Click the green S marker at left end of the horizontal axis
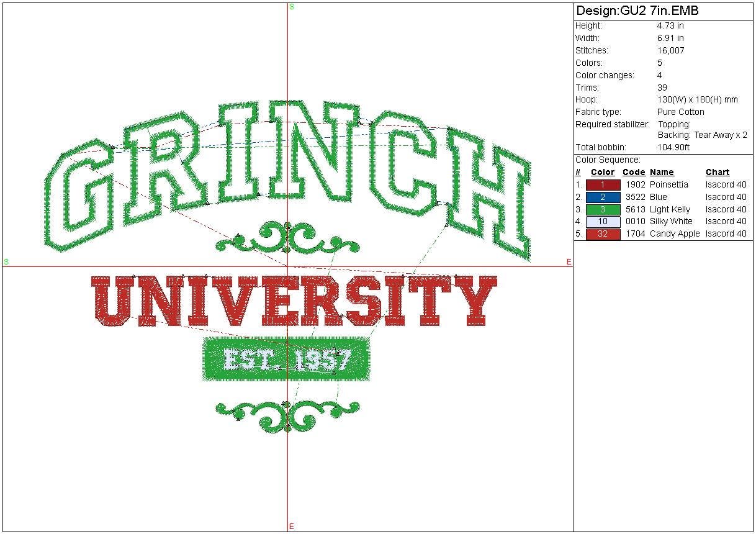Screen dimensions: 756x534 [x=6, y=262]
